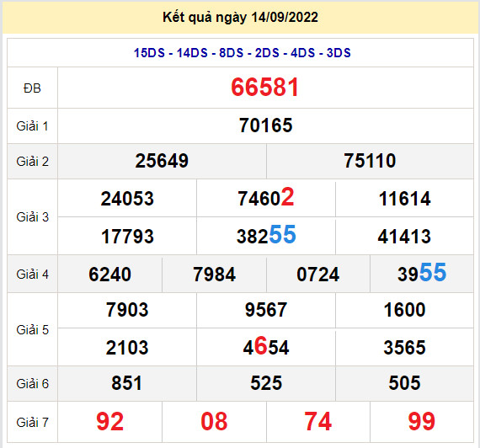Select the Giải 6 number 505
The width and height of the screenshot is (480, 448).
[x=404, y=383]
